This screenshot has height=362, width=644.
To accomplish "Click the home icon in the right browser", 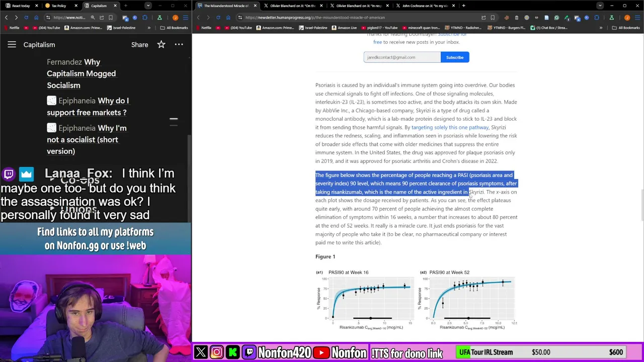I will (228, 18).
